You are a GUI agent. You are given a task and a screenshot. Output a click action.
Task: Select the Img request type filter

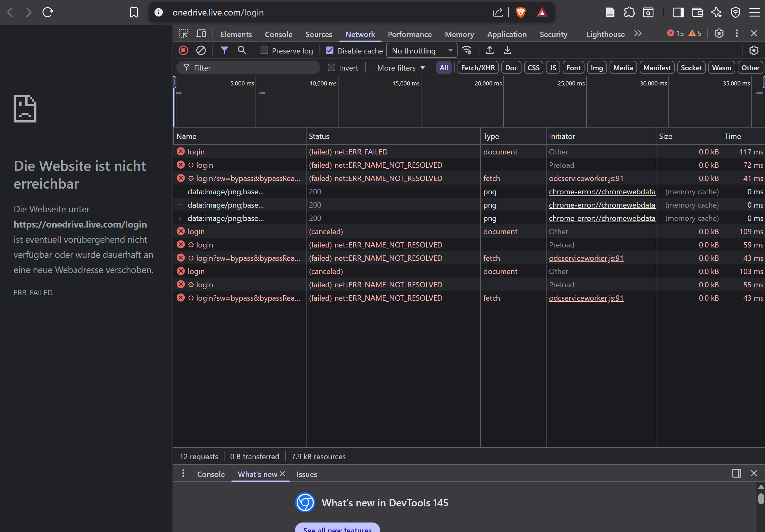597,68
